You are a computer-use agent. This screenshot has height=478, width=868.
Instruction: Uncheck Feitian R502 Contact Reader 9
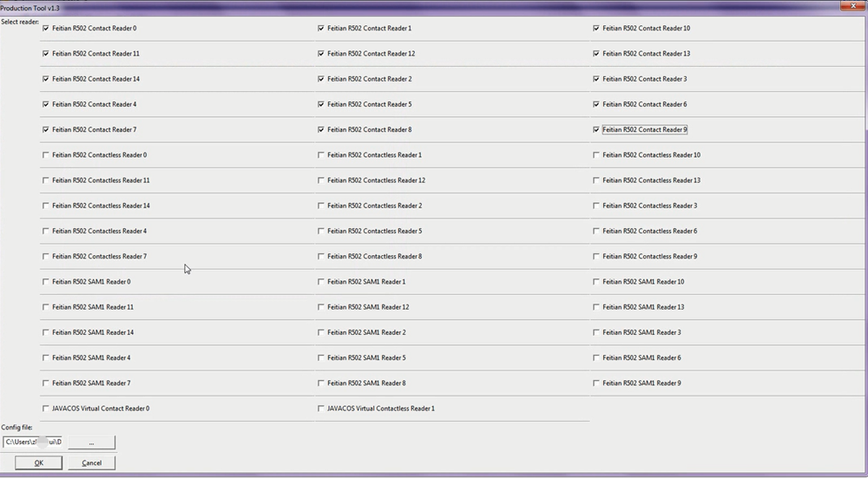pos(596,130)
